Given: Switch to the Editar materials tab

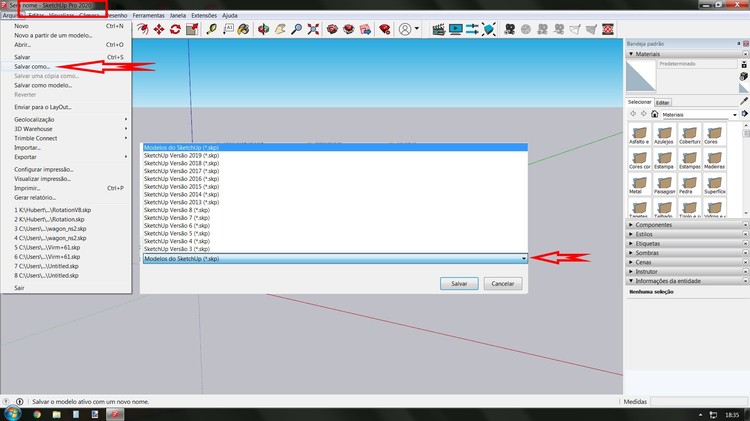Looking at the screenshot, I should pos(662,102).
